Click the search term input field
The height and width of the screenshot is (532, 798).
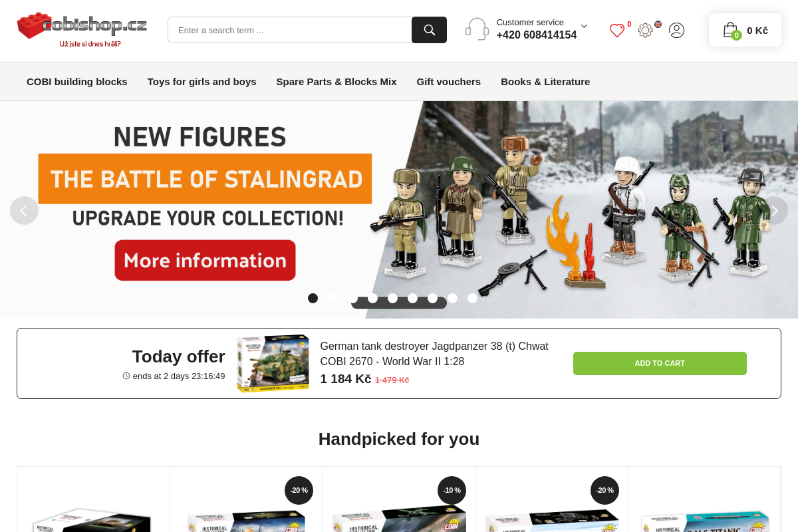290,30
